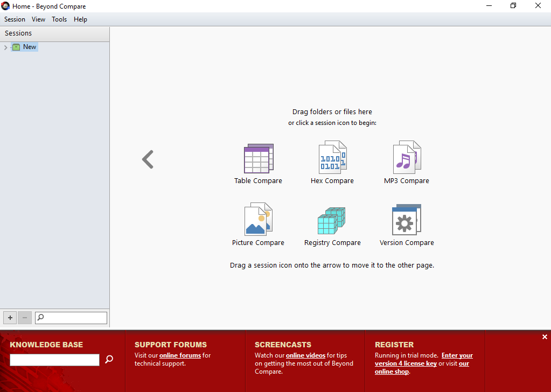Select the New folder in Sessions tree
The height and width of the screenshot is (392, 551).
[25, 47]
